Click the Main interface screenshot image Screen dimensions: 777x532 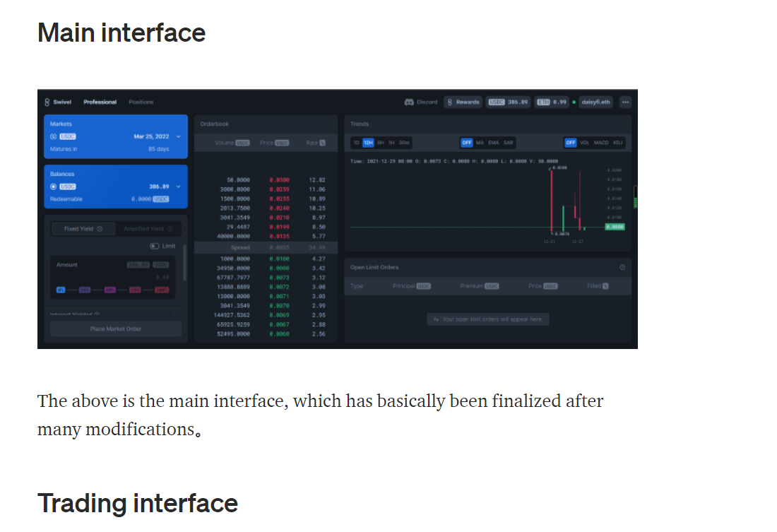[x=338, y=219]
